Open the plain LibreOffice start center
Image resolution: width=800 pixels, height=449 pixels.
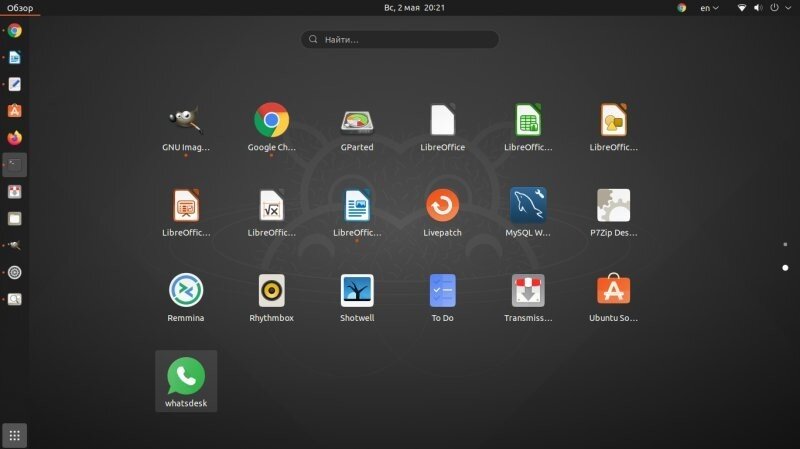tap(442, 128)
